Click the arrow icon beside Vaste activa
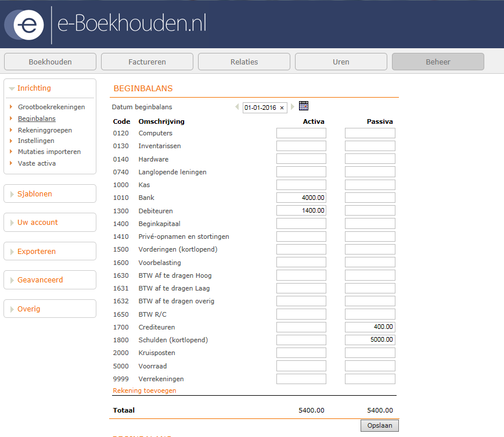The height and width of the screenshot is (437, 504). [12, 163]
